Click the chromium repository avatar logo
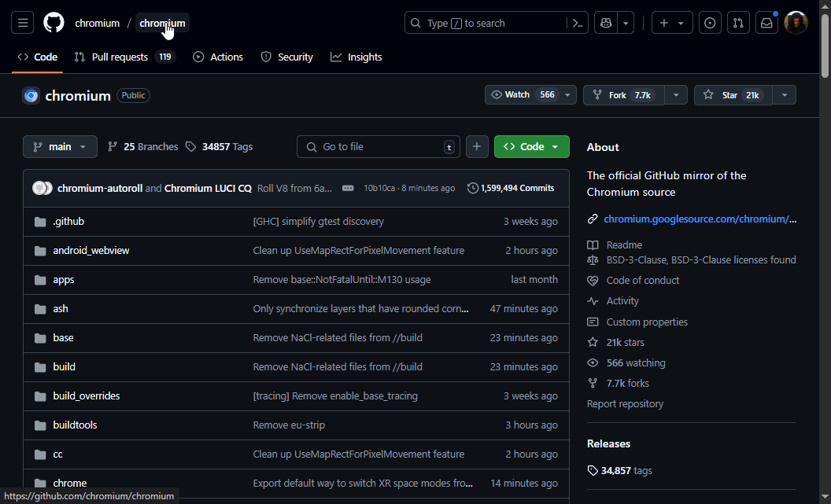Image resolution: width=831 pixels, height=504 pixels. [31, 95]
